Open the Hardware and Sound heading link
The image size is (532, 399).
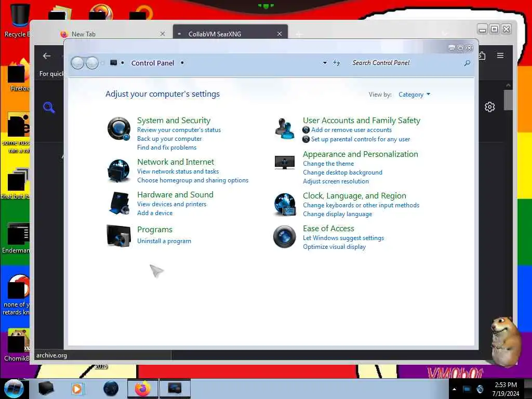click(175, 194)
